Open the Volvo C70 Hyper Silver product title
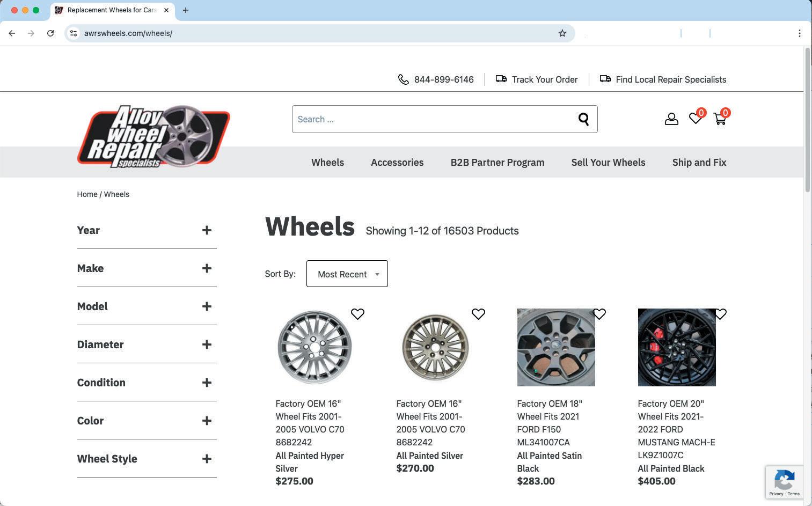 click(310, 423)
